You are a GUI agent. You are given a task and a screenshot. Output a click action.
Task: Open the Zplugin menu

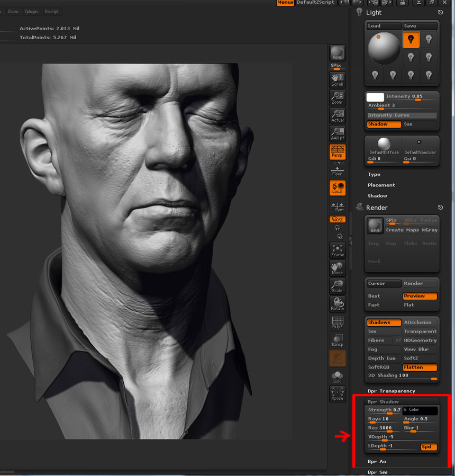tap(31, 12)
